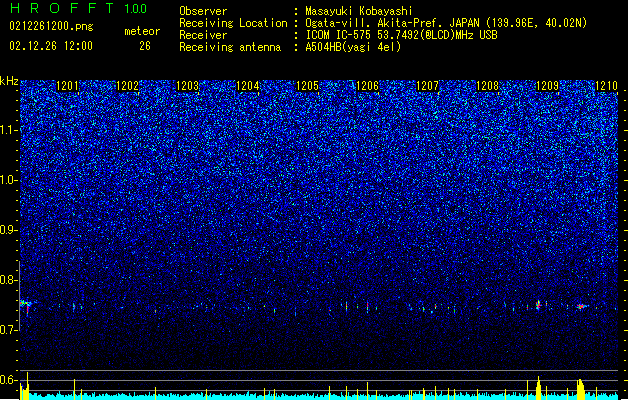Screen dimensions: 629x400
Task: Click the bright meteor echo before 1210
Action: (x=581, y=307)
